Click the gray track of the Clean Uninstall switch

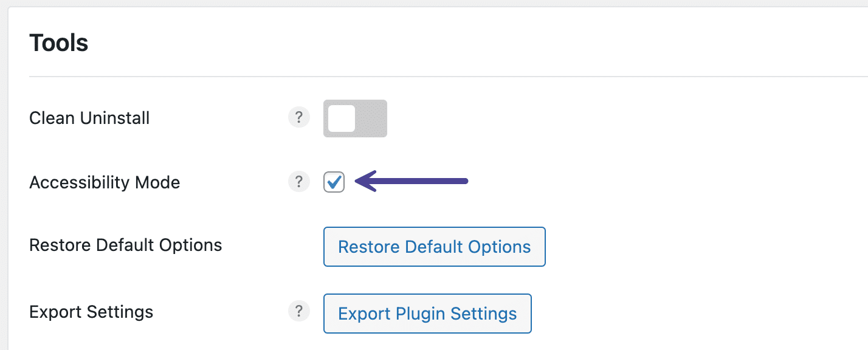(372, 118)
